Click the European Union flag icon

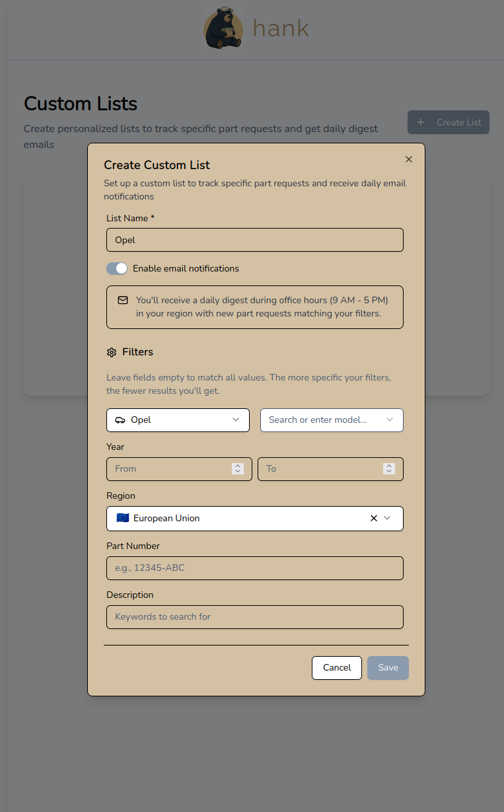point(122,518)
